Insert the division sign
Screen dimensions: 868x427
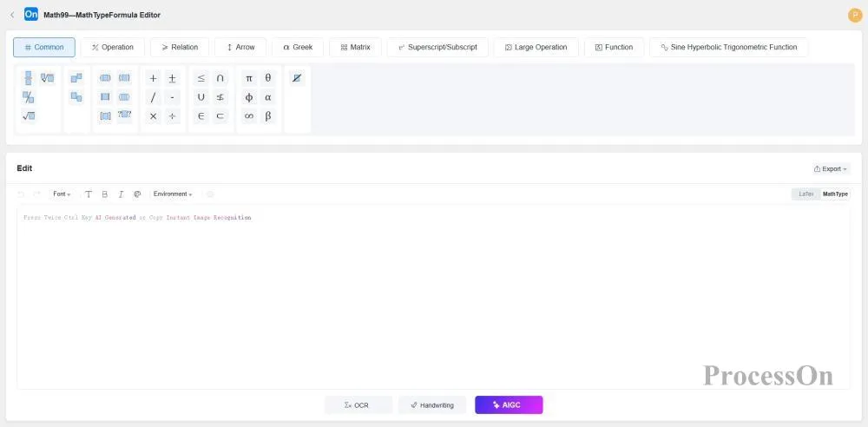coord(172,116)
